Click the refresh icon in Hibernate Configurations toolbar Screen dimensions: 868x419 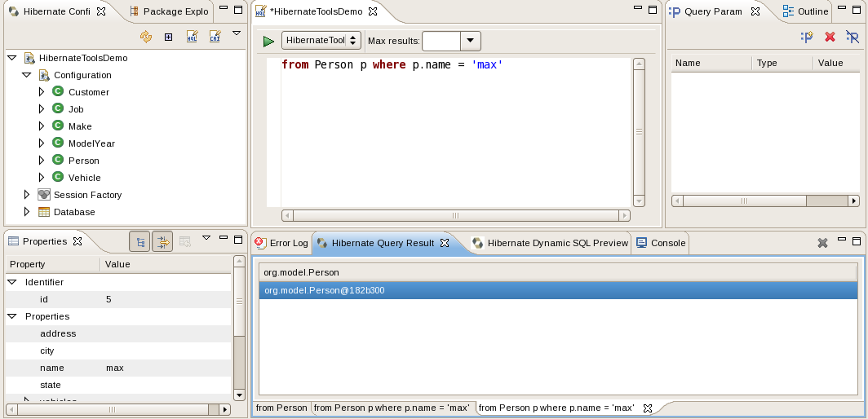pos(146,37)
